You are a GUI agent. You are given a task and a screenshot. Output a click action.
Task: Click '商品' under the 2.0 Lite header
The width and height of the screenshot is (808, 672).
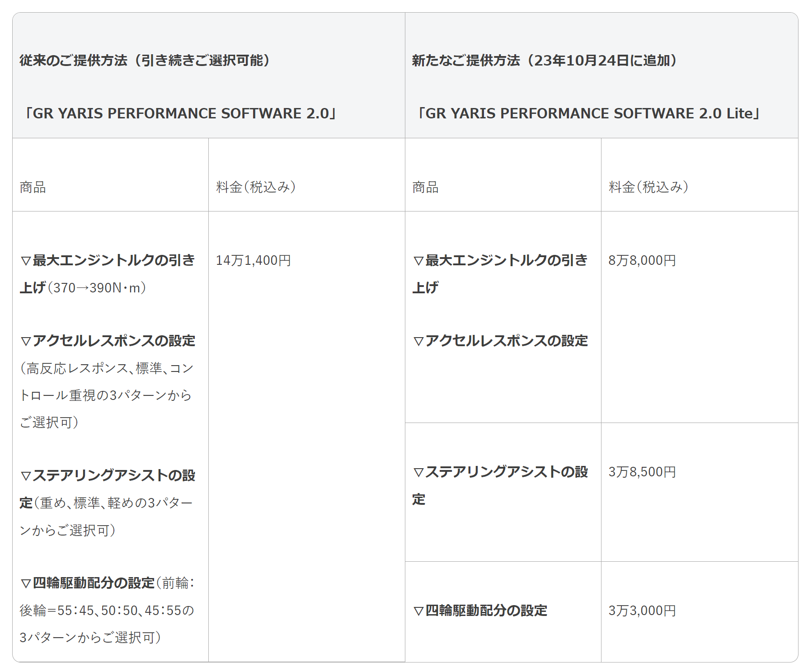pyautogui.click(x=426, y=187)
